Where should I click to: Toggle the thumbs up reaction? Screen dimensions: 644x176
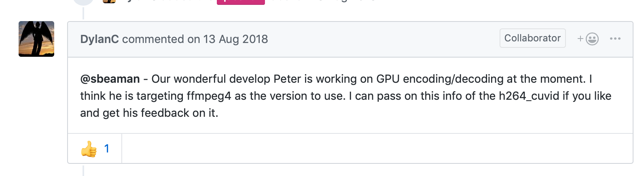pyautogui.click(x=95, y=149)
